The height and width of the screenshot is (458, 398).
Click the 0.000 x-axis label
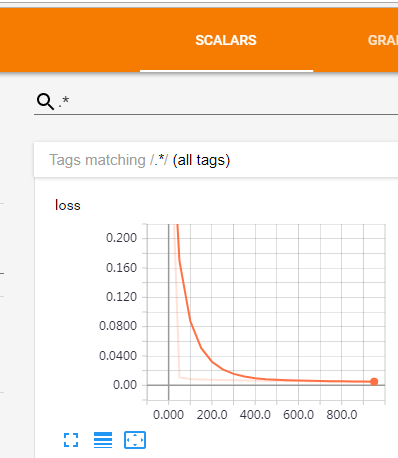click(168, 415)
